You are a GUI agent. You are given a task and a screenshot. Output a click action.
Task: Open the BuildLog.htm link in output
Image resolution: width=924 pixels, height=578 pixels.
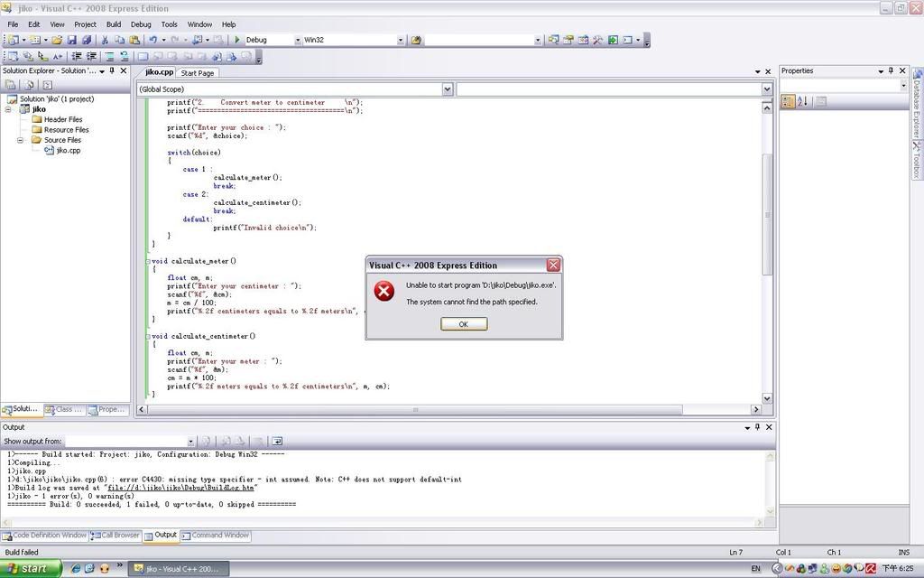coord(181,488)
